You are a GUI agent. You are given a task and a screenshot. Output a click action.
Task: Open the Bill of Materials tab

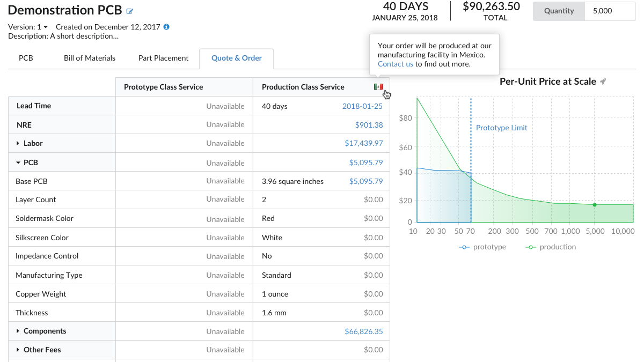[89, 58]
